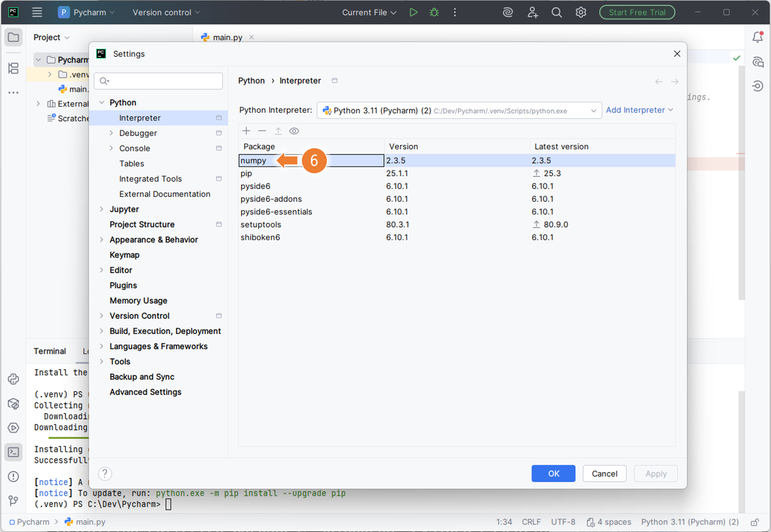Expand Build, Execution, Deployment group
Image resolution: width=771 pixels, height=532 pixels.
pyautogui.click(x=102, y=331)
